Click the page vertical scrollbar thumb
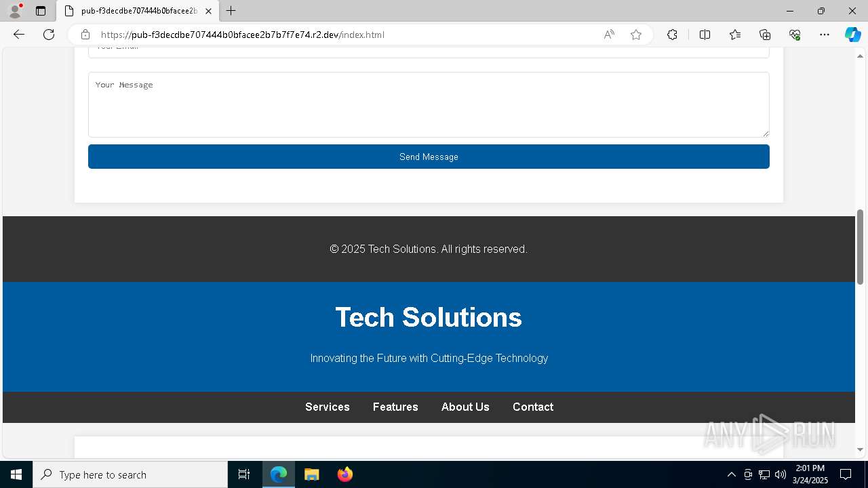868x488 pixels. (x=860, y=247)
